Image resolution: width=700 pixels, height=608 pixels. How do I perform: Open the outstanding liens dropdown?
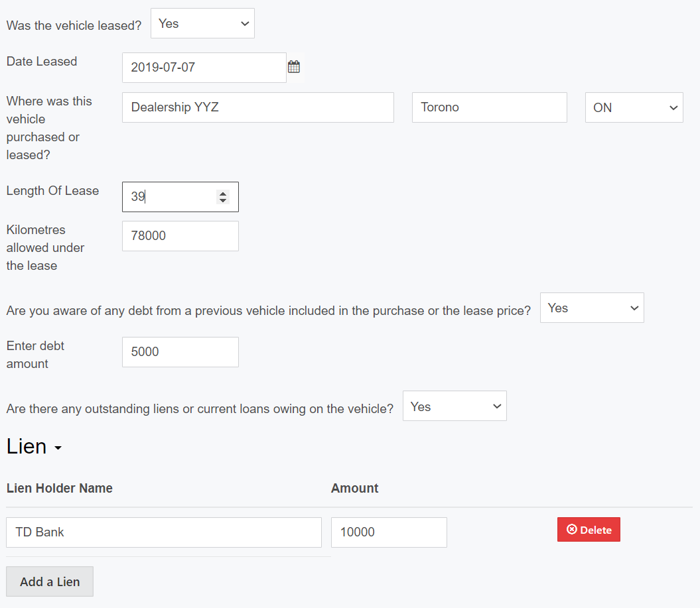pyautogui.click(x=455, y=406)
